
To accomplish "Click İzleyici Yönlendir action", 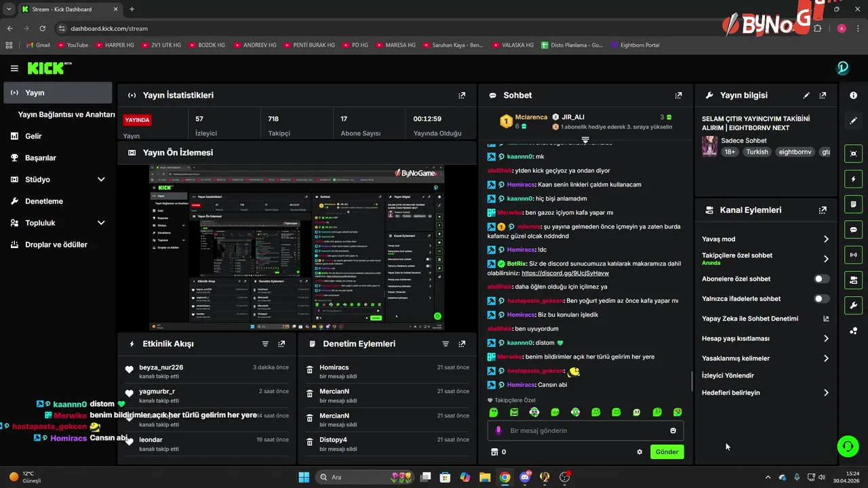I will point(728,375).
